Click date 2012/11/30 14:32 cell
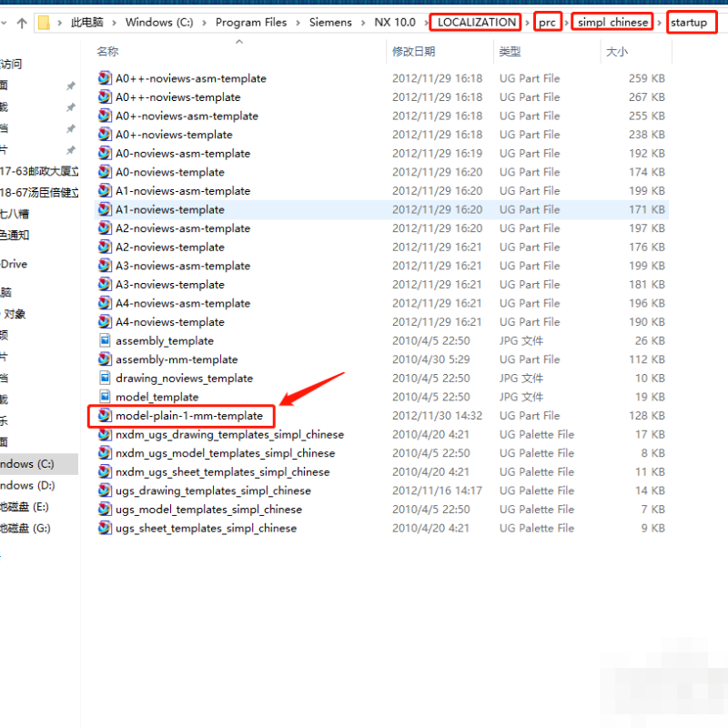Screen dimensions: 728x728 [438, 416]
